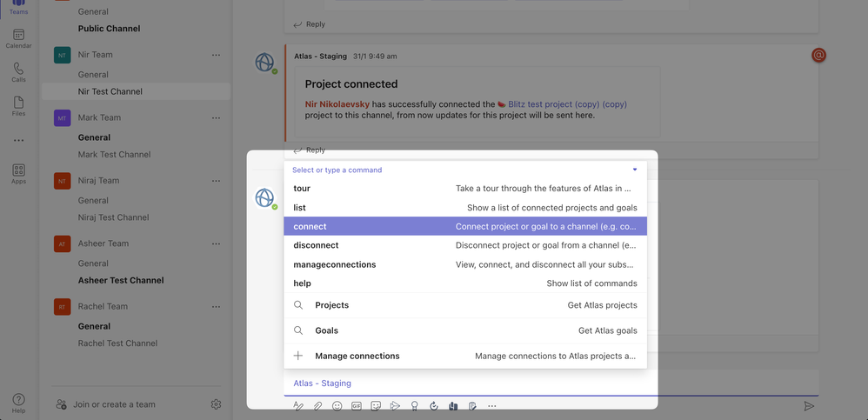Click the dark blue Atlas app icon
The width and height of the screenshot is (868, 420).
(x=453, y=406)
